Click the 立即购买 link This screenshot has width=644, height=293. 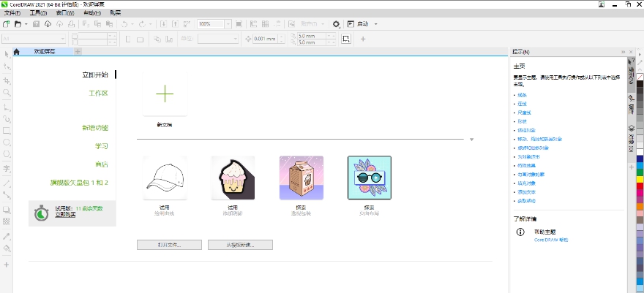pyautogui.click(x=65, y=215)
